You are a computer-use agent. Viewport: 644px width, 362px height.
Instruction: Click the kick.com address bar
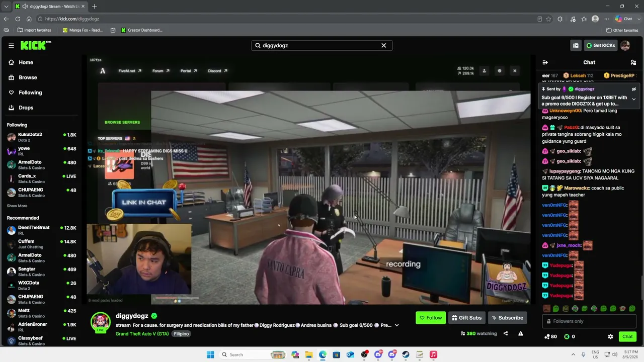point(287,19)
